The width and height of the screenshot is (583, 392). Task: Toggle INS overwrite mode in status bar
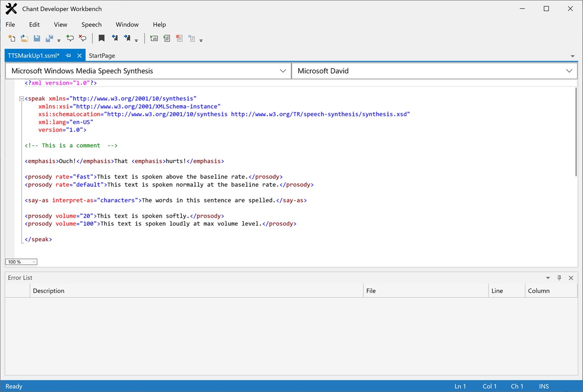544,386
